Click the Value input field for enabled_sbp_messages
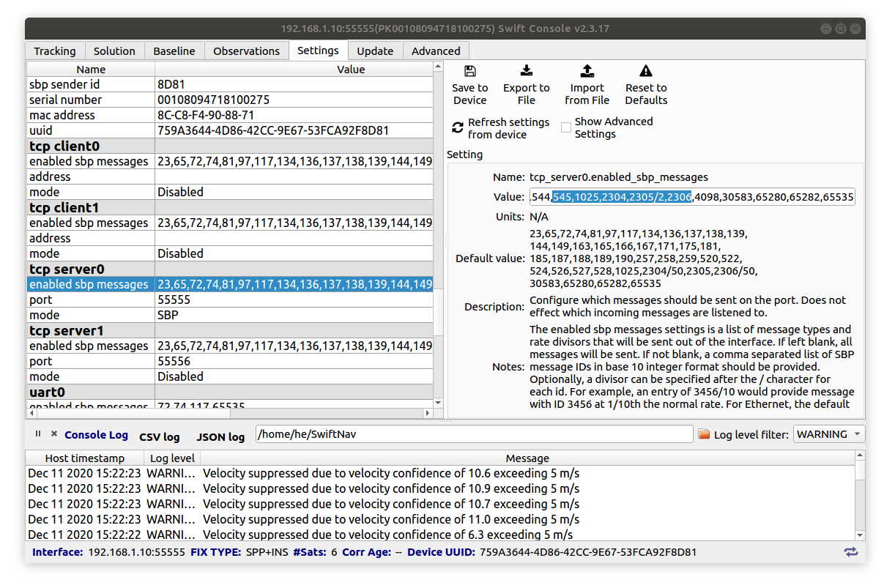 [692, 197]
